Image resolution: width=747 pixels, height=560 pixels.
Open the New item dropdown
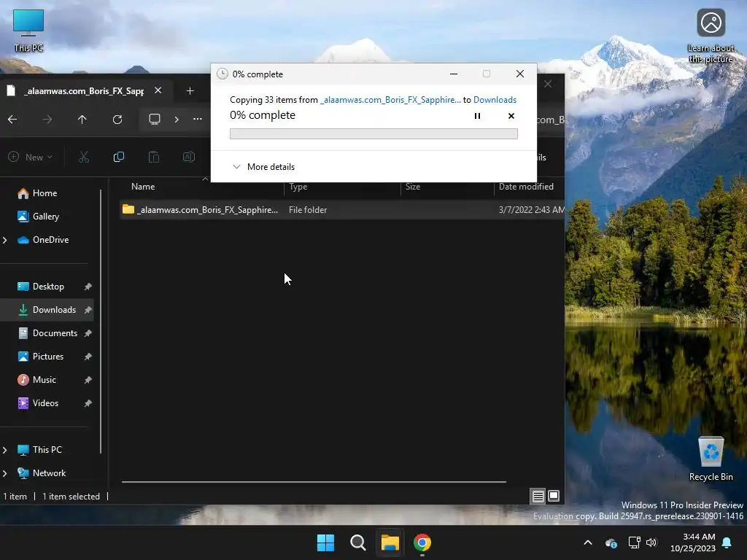pos(30,157)
